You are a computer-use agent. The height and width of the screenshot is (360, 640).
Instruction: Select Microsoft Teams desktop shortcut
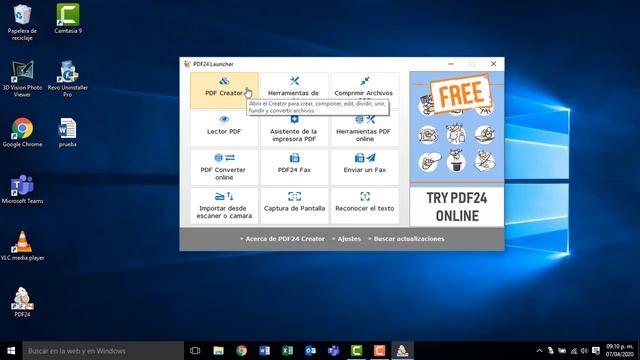(x=22, y=189)
